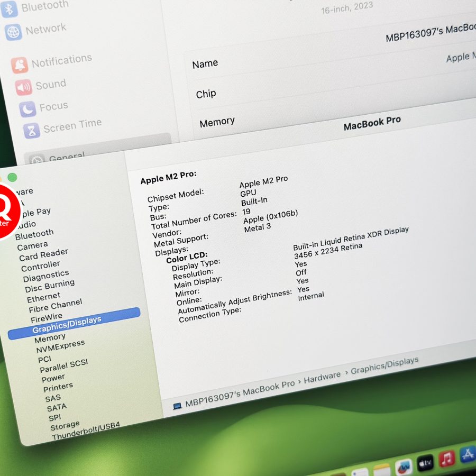Click the Chipset Model value Apple M2 Pro
Image resolution: width=476 pixels, height=476 pixels.
point(263,182)
